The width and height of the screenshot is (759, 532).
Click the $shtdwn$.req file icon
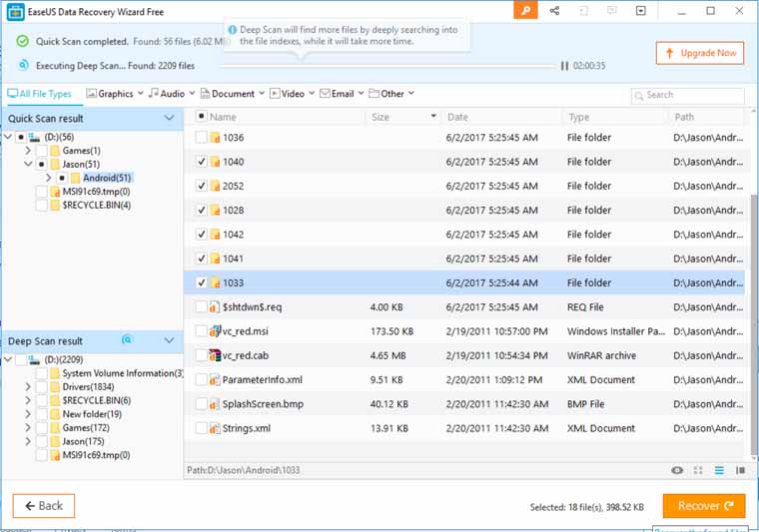point(215,307)
